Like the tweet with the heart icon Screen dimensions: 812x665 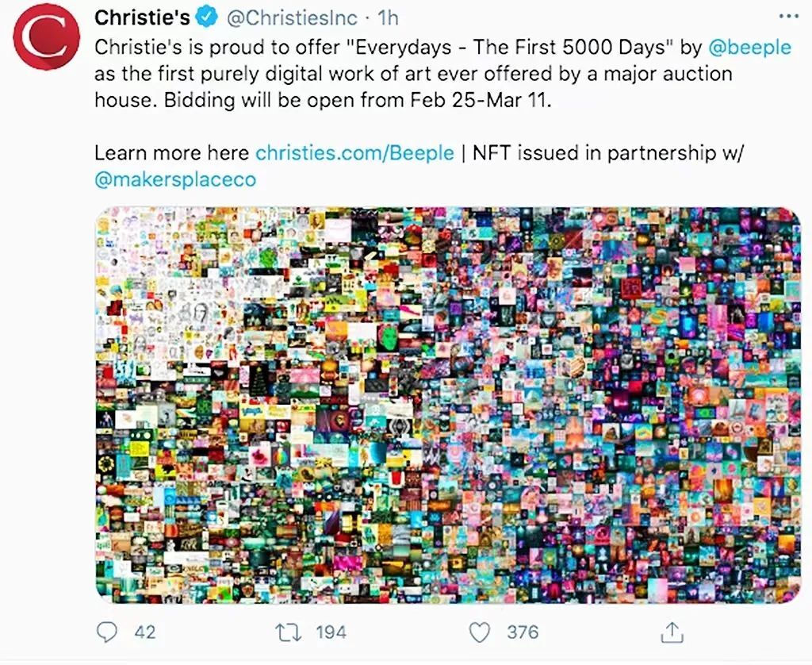pyautogui.click(x=480, y=632)
